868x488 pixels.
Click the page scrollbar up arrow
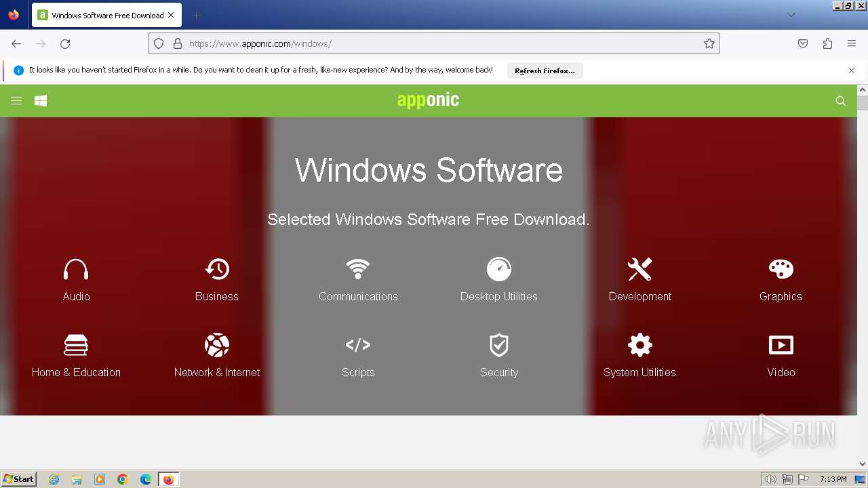click(x=863, y=89)
